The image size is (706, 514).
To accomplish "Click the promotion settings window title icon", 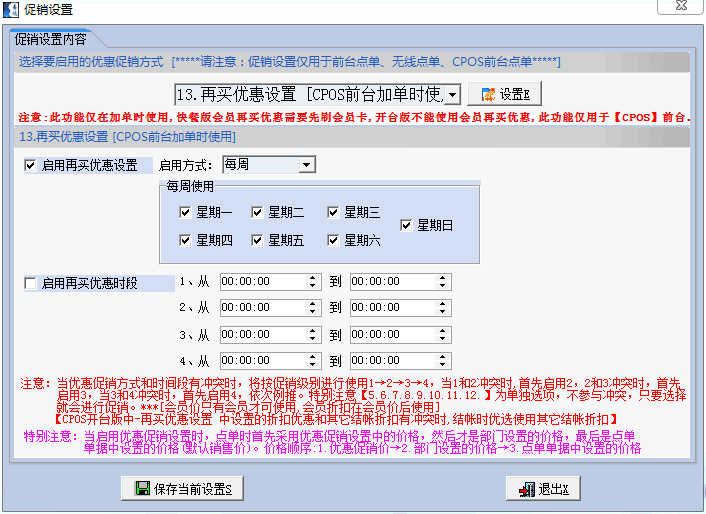I will click(10, 9).
